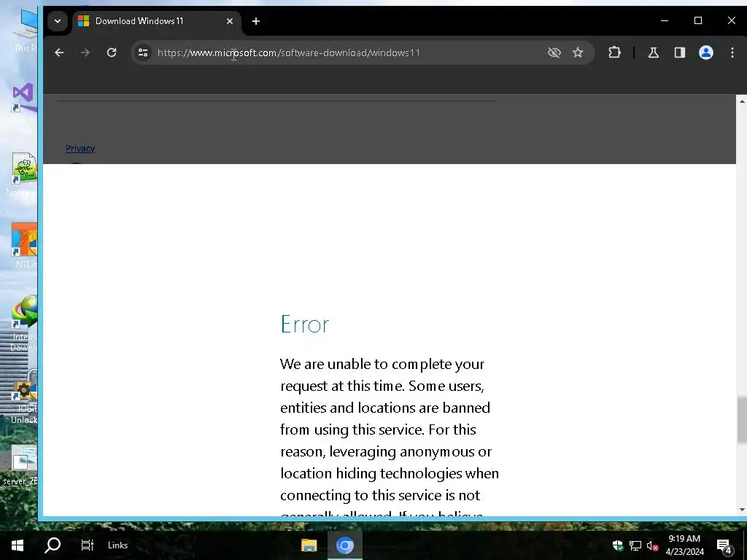The image size is (747, 560).
Task: Open Windows Security tray icon
Action: click(x=618, y=545)
